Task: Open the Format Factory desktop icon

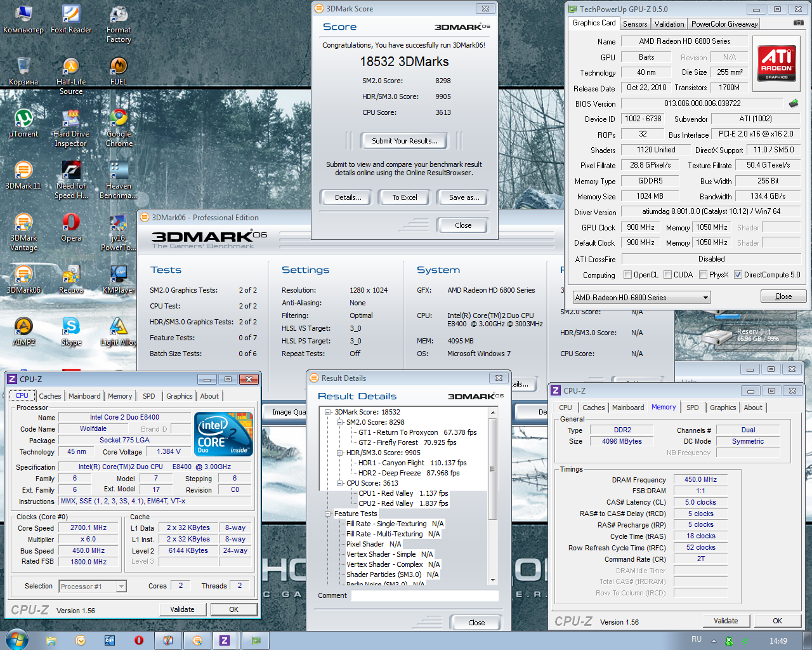Action: [x=119, y=24]
